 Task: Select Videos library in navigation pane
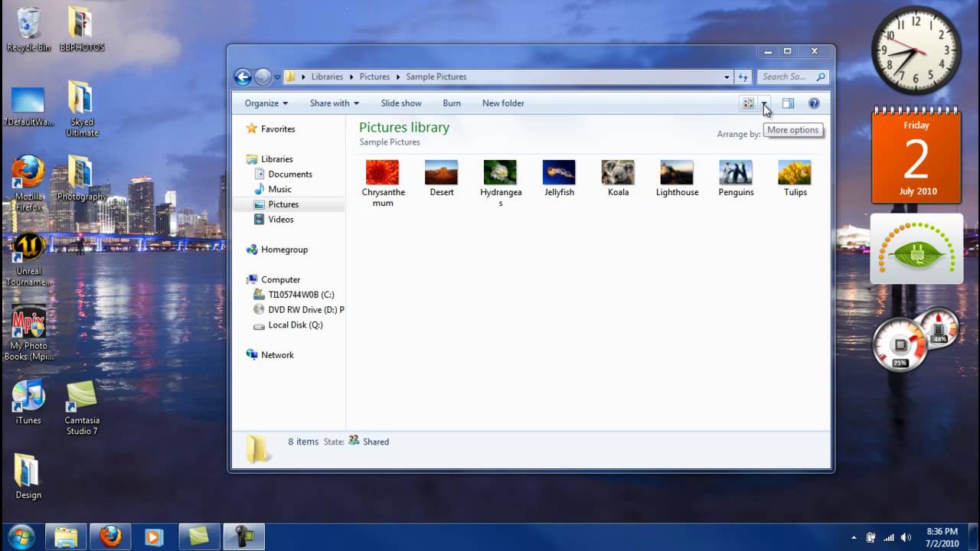click(274, 220)
